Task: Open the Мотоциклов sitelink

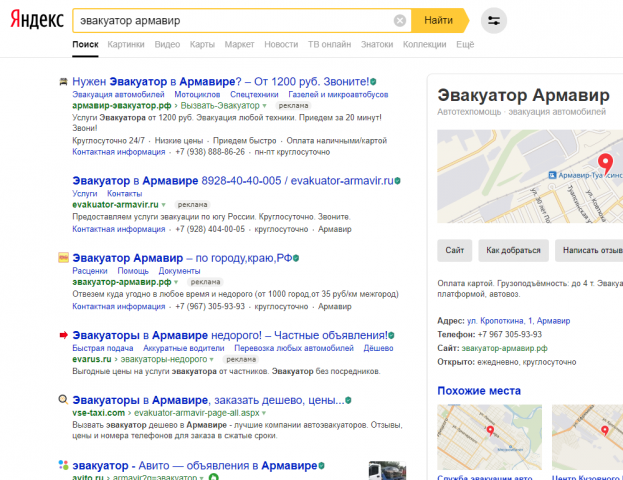Action: point(197,95)
